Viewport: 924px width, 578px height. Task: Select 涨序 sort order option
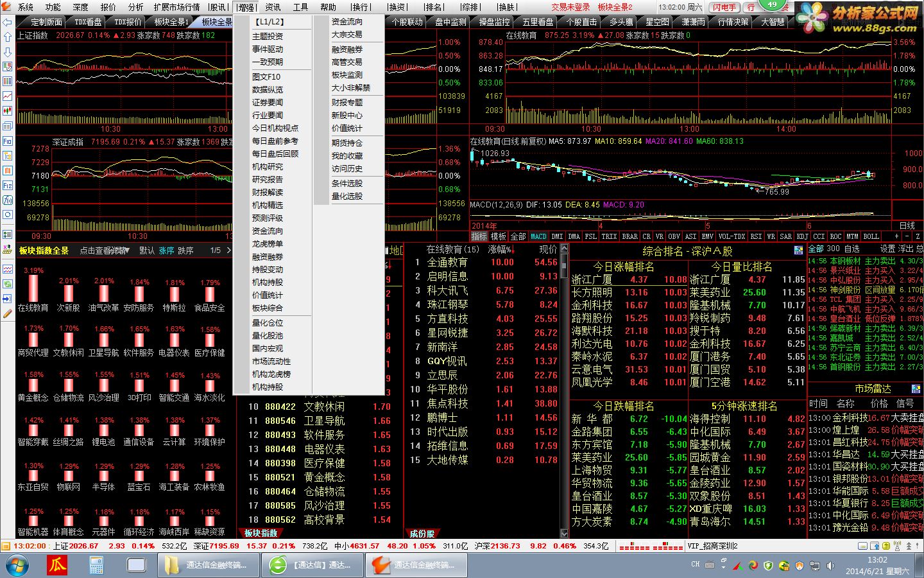(166, 250)
